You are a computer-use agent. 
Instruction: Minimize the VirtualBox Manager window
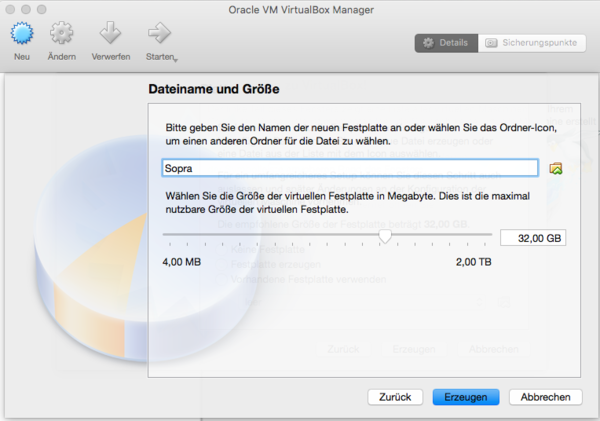click(x=30, y=10)
